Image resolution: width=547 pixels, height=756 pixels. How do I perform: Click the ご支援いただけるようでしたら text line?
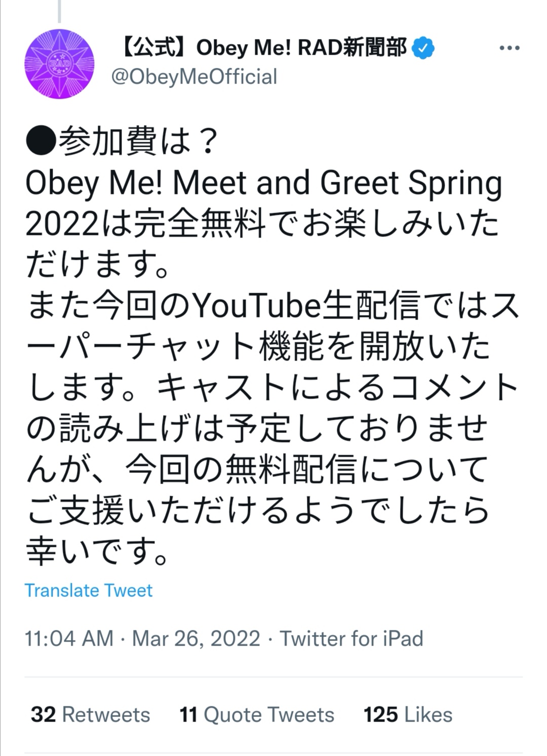click(x=258, y=510)
